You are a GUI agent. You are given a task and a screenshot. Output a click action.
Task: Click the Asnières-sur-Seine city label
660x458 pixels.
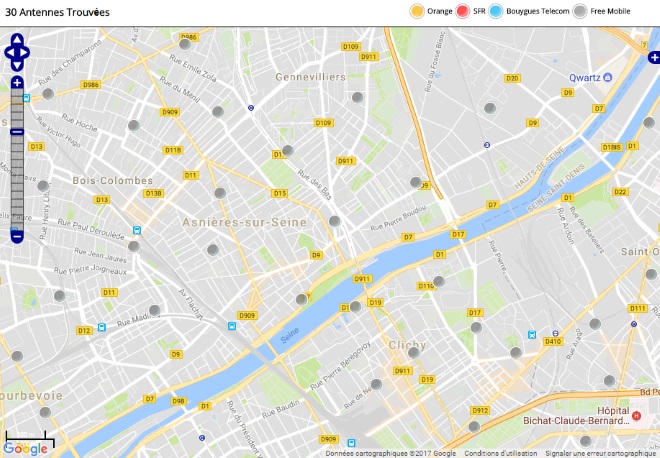pyautogui.click(x=244, y=222)
